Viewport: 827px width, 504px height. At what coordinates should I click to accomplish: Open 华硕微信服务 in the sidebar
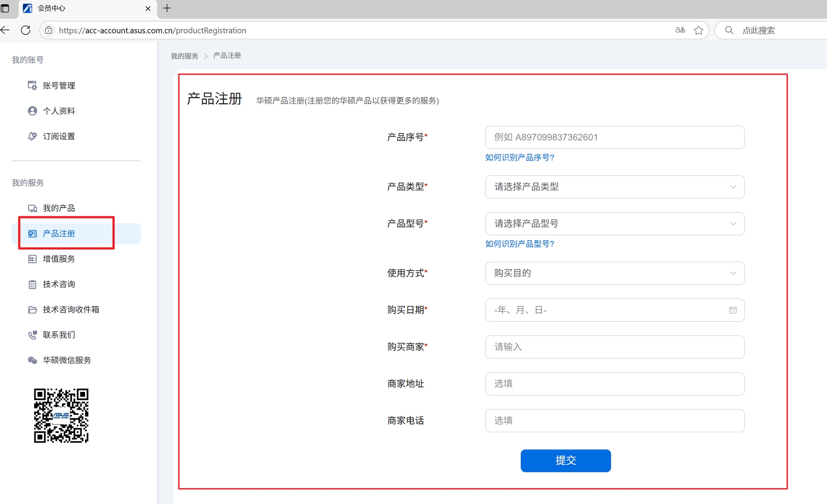(67, 360)
